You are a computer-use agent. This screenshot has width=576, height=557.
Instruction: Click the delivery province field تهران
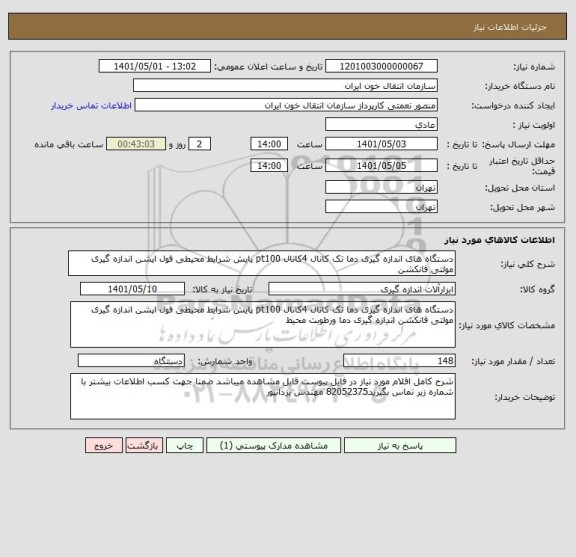tap(381, 187)
